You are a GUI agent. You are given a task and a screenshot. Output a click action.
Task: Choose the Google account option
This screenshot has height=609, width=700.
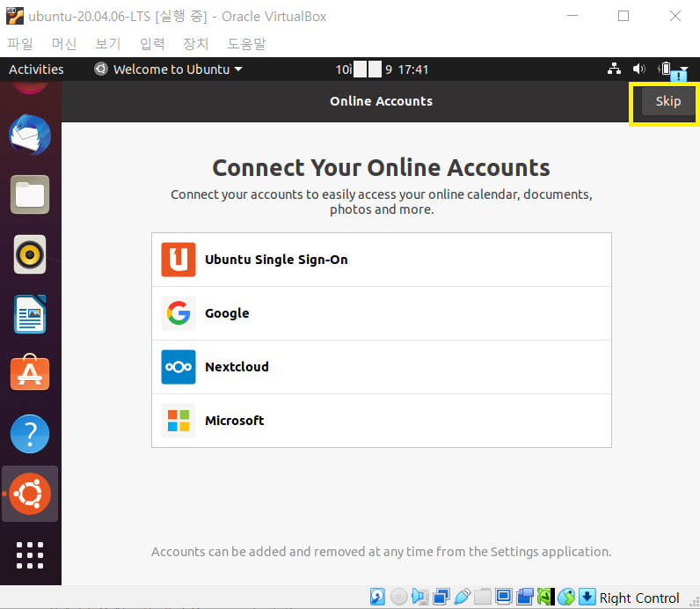click(x=382, y=313)
